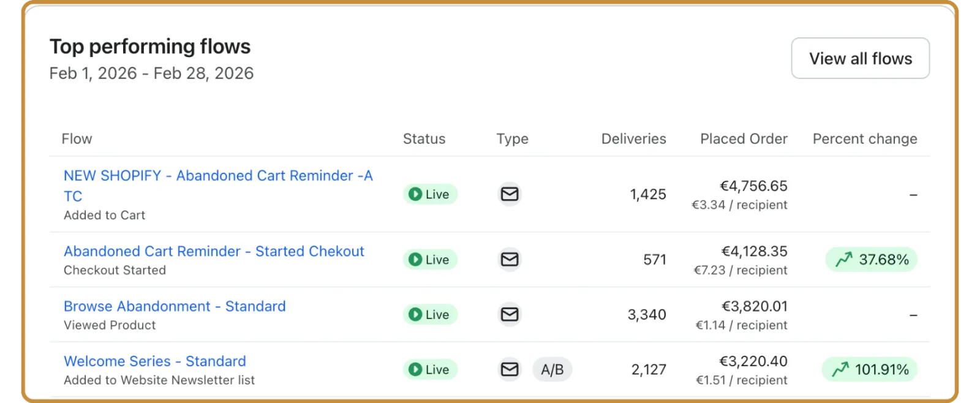Click the Percent change column header
The image size is (980, 403).
tap(865, 139)
